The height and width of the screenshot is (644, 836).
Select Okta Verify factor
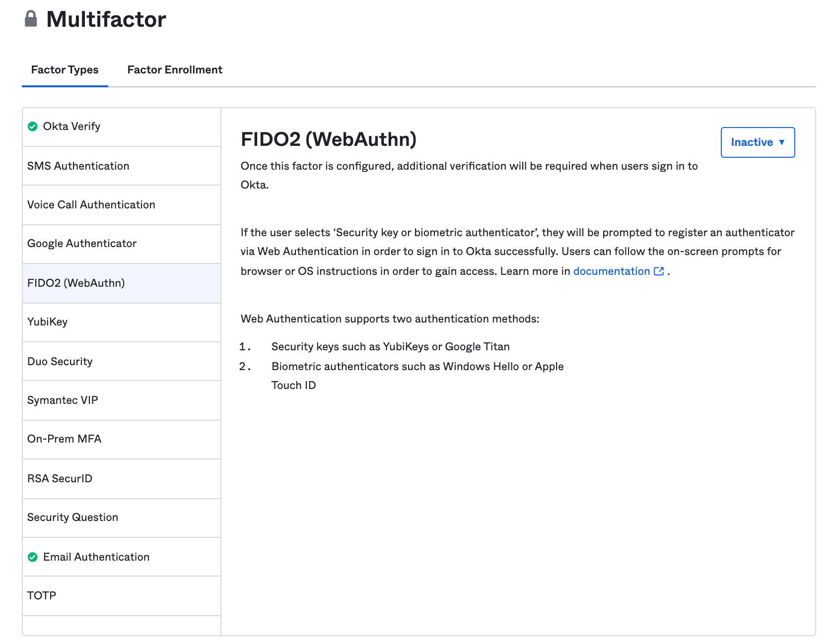tap(71, 127)
